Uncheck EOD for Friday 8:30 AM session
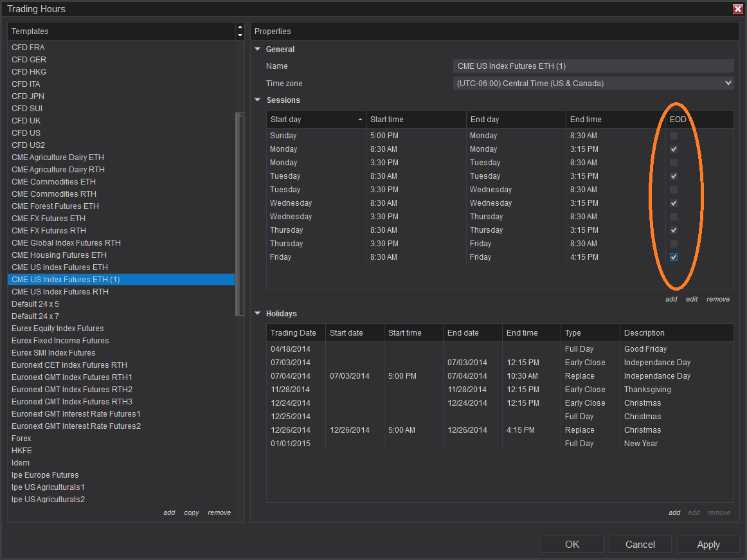747x560 pixels. [x=674, y=257]
